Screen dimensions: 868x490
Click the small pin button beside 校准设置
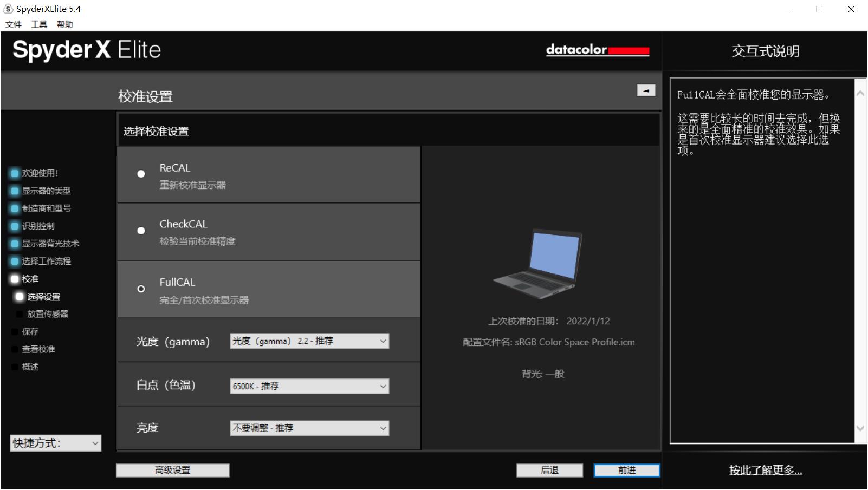pos(646,90)
